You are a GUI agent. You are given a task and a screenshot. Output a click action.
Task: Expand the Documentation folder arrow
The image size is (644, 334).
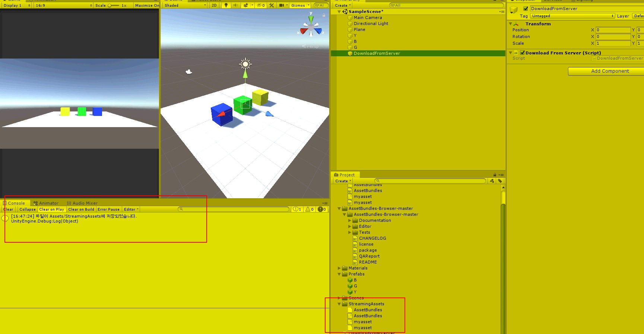pos(349,220)
